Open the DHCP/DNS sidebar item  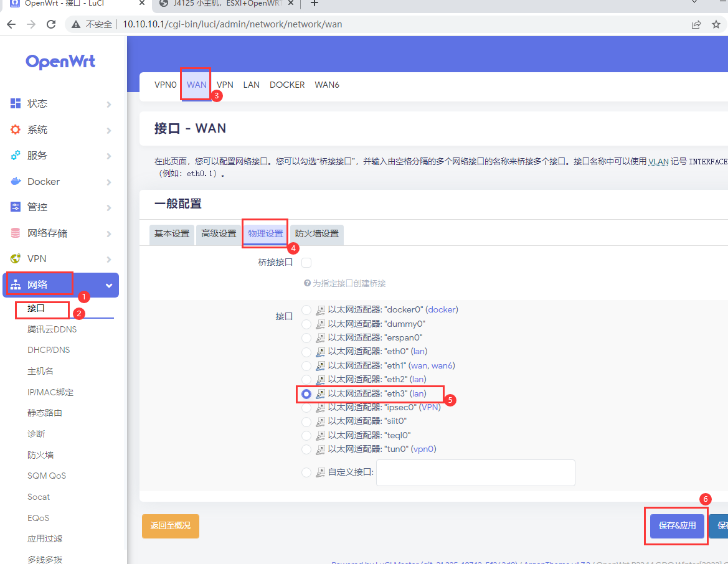pyautogui.click(x=49, y=350)
